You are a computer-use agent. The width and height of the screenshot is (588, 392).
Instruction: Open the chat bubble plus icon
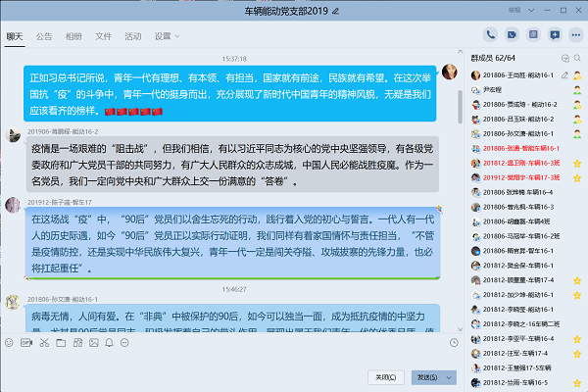(x=555, y=35)
